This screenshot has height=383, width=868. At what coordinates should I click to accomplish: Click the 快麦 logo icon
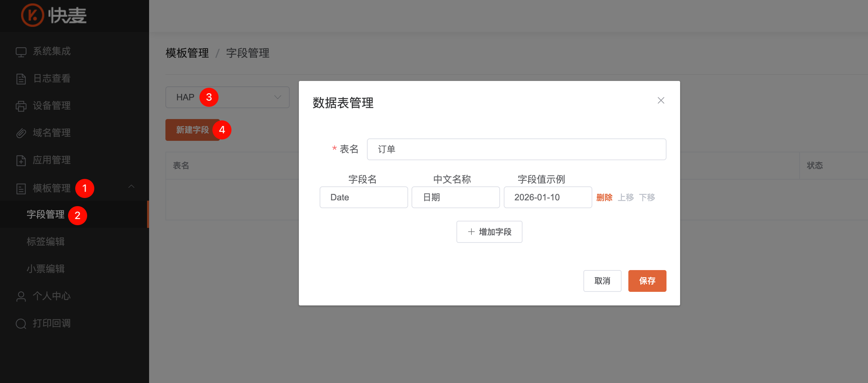pos(32,15)
